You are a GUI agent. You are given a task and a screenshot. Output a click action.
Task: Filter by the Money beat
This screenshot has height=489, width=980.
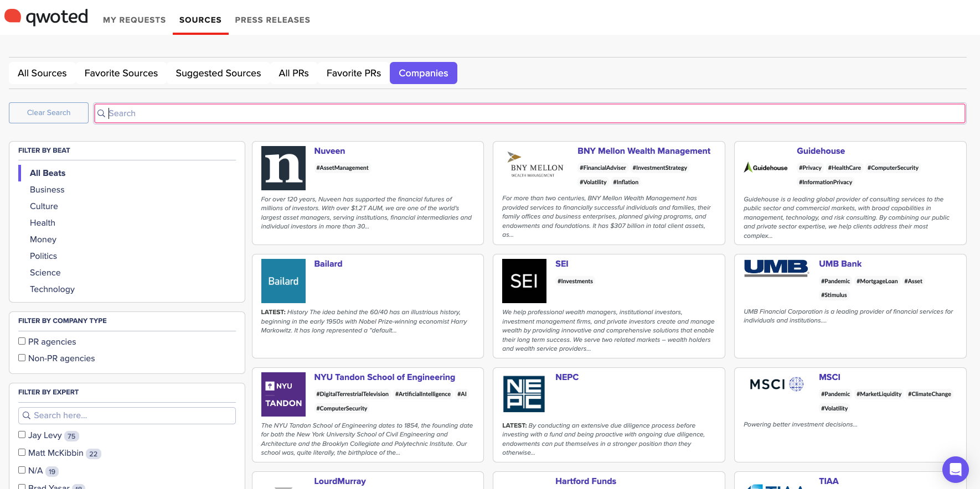[x=43, y=240]
